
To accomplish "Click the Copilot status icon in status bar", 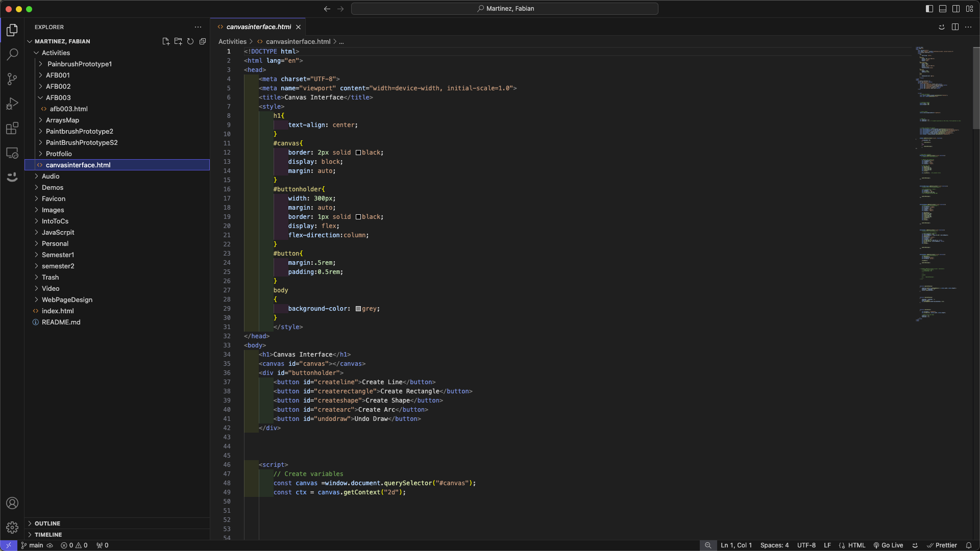I will 915,545.
